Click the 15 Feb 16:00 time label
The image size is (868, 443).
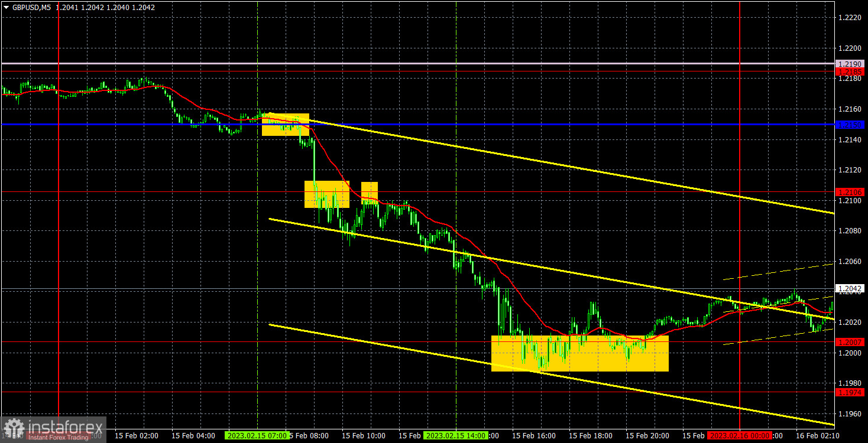pyautogui.click(x=534, y=435)
